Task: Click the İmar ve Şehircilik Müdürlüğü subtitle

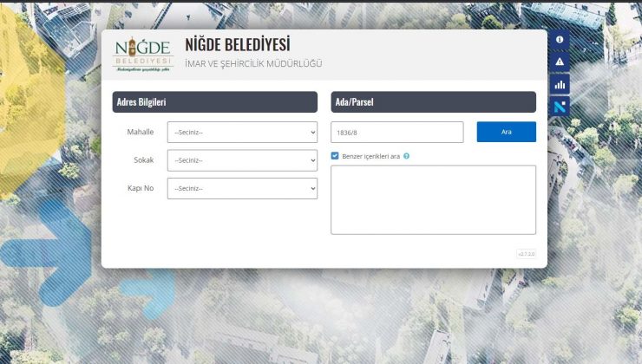Action: coord(253,64)
